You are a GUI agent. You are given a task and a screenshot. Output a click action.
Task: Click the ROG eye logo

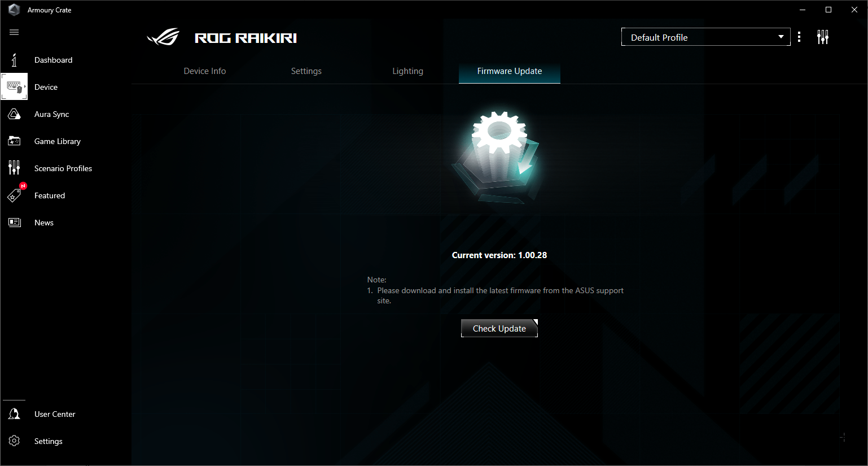163,37
